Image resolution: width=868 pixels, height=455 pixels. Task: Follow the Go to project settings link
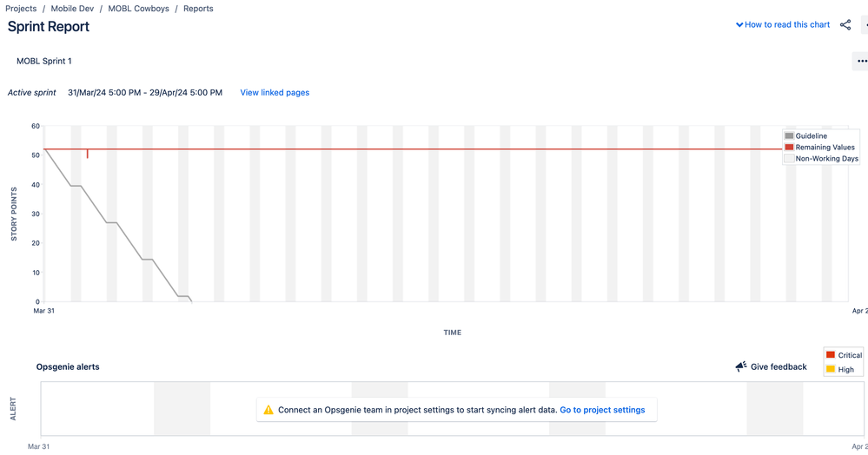pyautogui.click(x=602, y=410)
